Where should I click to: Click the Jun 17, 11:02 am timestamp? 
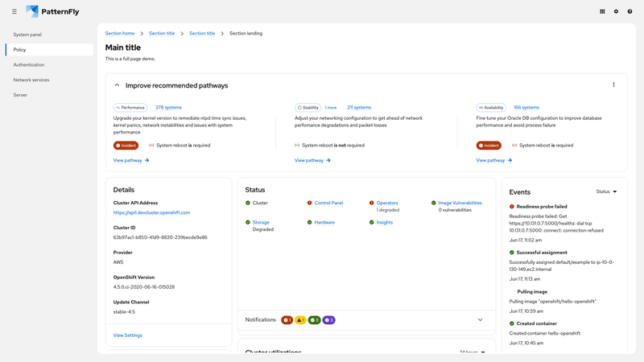point(526,240)
